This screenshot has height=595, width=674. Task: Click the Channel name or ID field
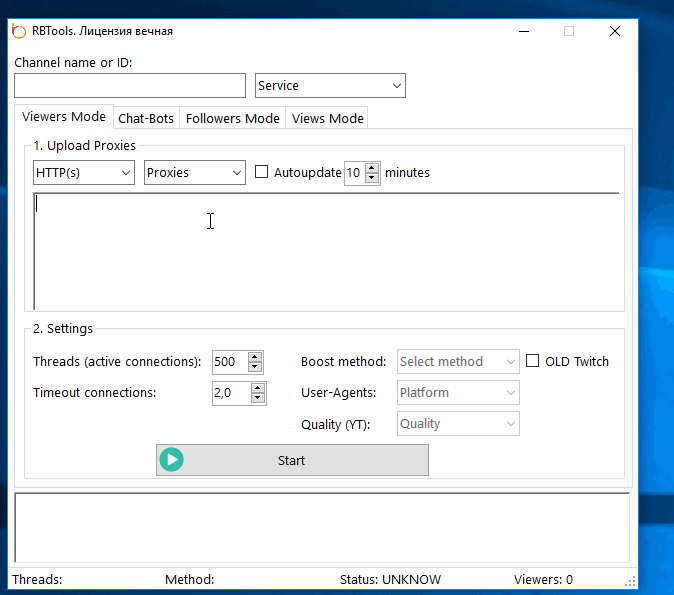130,86
